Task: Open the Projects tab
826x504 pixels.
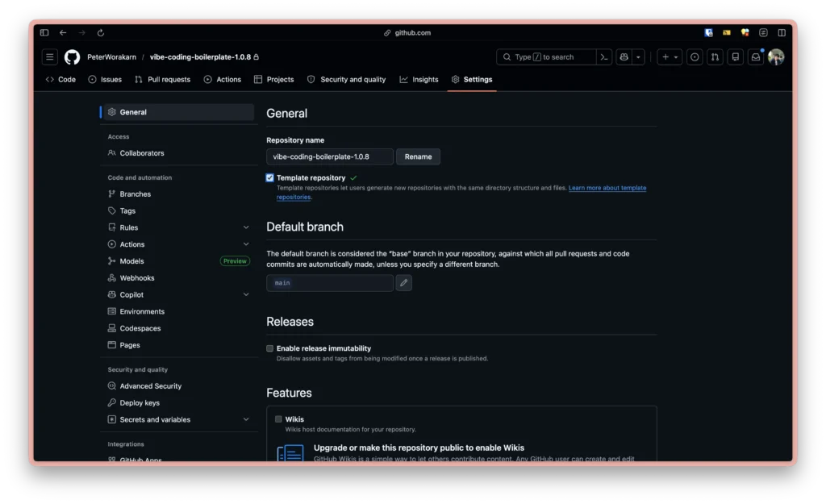Action: click(274, 80)
